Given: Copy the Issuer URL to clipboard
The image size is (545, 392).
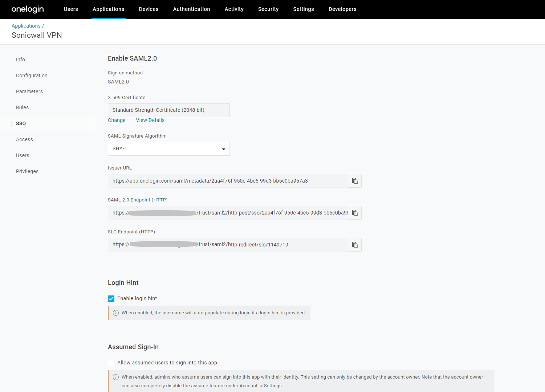Looking at the screenshot, I should pyautogui.click(x=355, y=181).
